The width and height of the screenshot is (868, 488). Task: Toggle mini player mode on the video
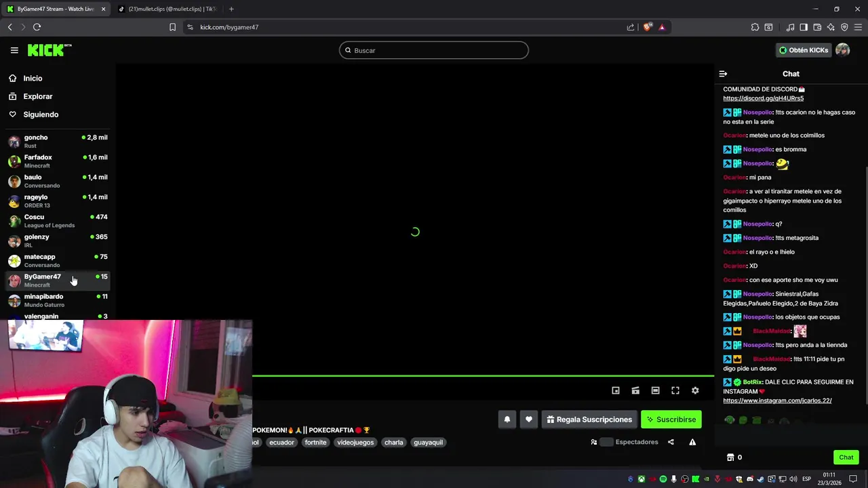(616, 390)
